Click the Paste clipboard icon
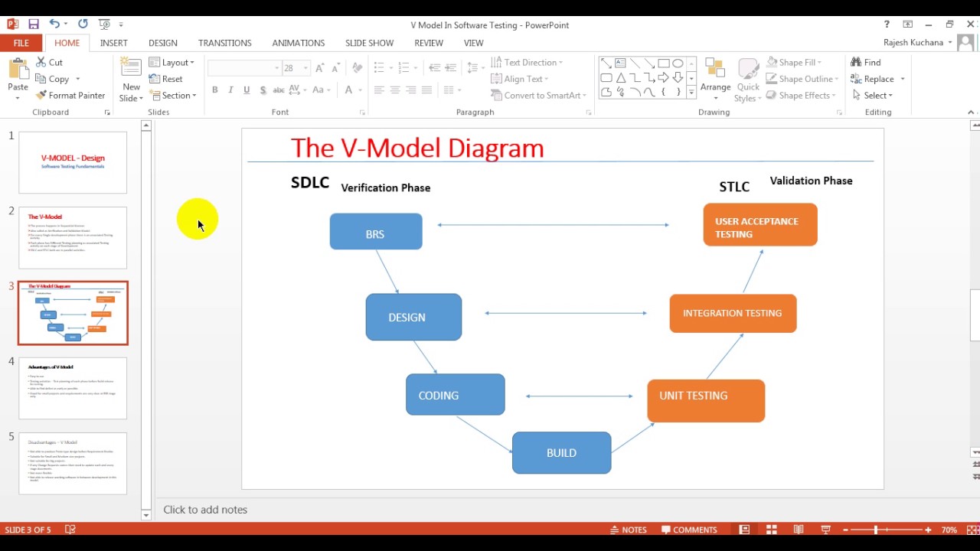This screenshot has height=551, width=980. point(18,70)
